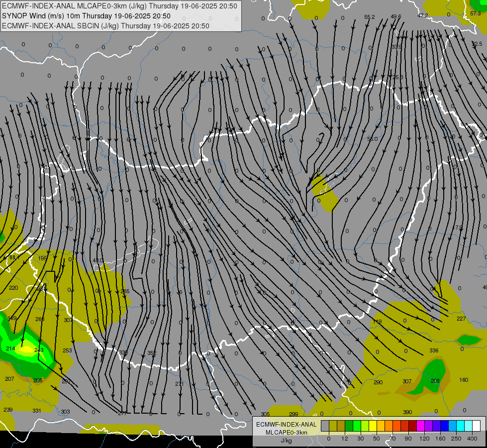Viewport: 487px width, 448px height.
Task: Click the magenta legend swatch
Action: (421, 426)
